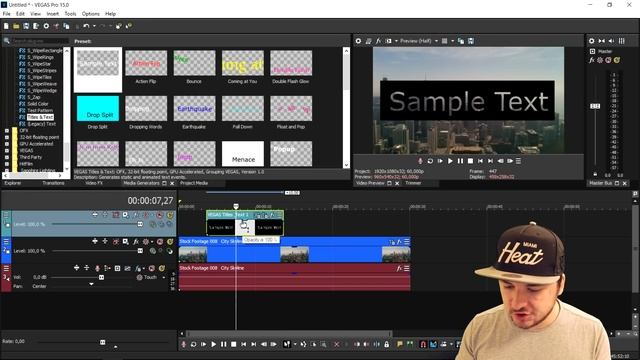Switch to the Video FX tab
Viewport: 640px width, 360px height.
tap(94, 183)
